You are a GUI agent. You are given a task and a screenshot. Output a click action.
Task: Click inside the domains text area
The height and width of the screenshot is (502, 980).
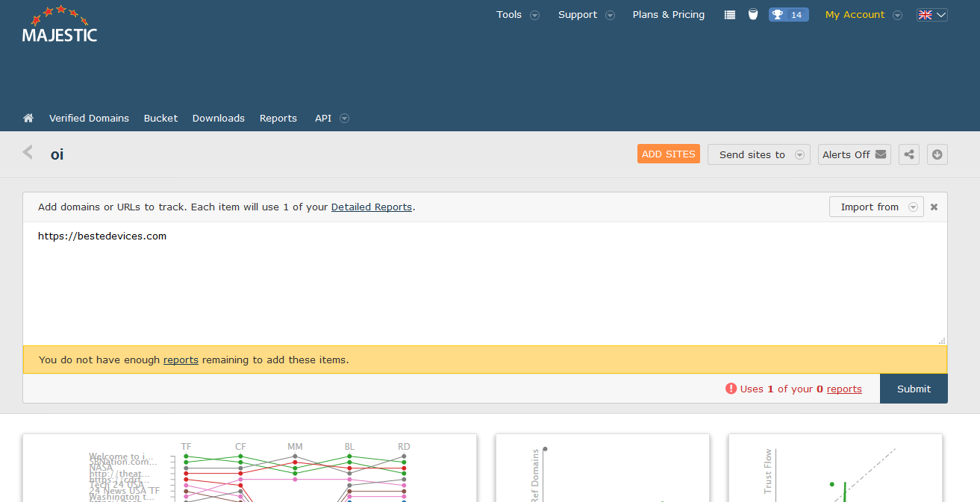(485, 283)
